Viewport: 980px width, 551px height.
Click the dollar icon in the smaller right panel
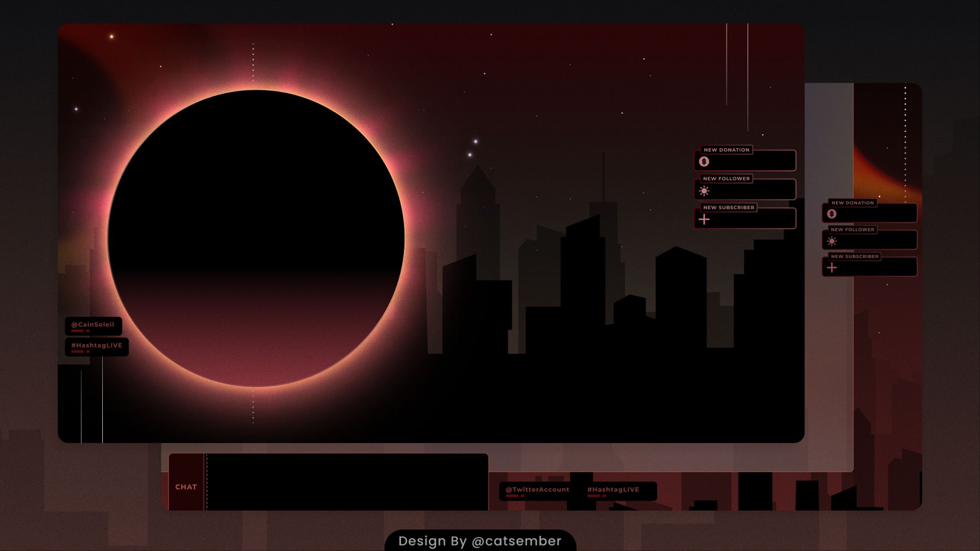point(831,214)
